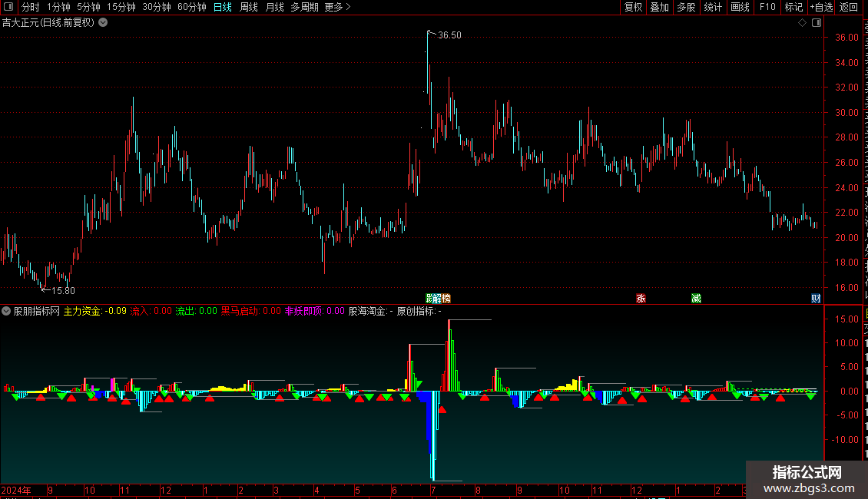Add stock via +自选 button
This screenshot has width=868, height=499.
tap(821, 7)
